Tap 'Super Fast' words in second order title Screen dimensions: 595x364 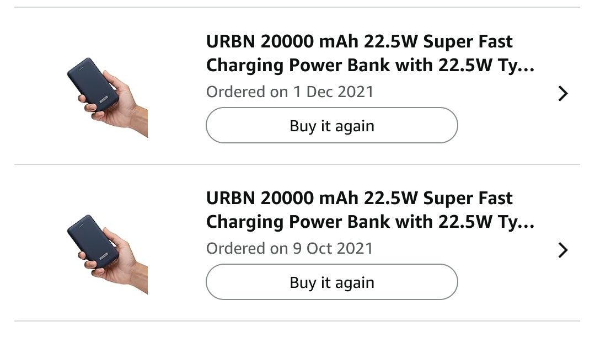[x=468, y=198]
